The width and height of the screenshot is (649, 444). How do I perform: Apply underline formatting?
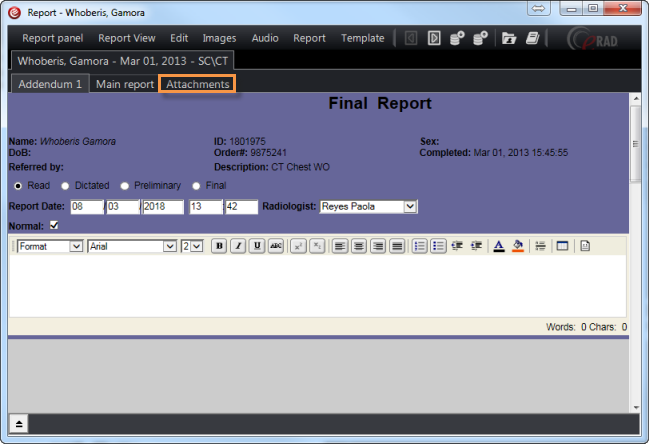coord(257,246)
